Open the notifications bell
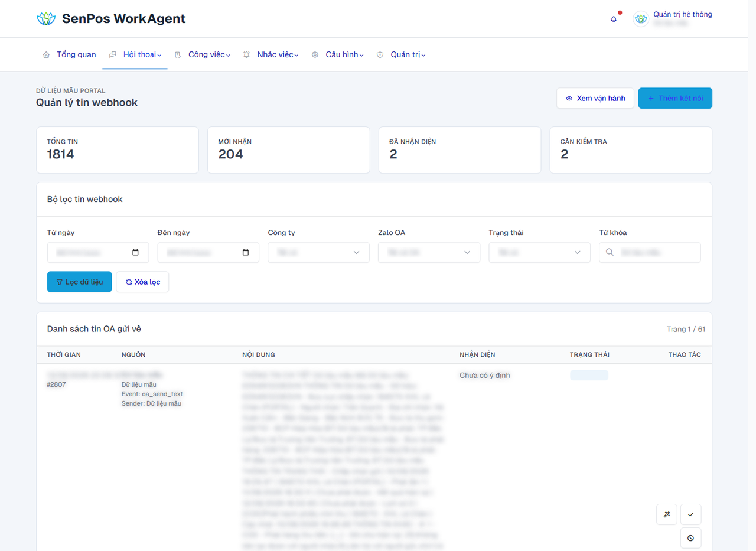 click(614, 19)
